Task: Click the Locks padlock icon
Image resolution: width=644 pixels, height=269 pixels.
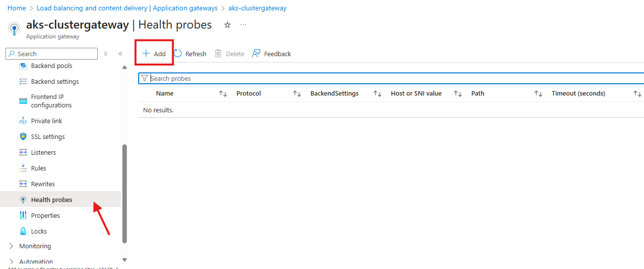Action: (x=23, y=231)
